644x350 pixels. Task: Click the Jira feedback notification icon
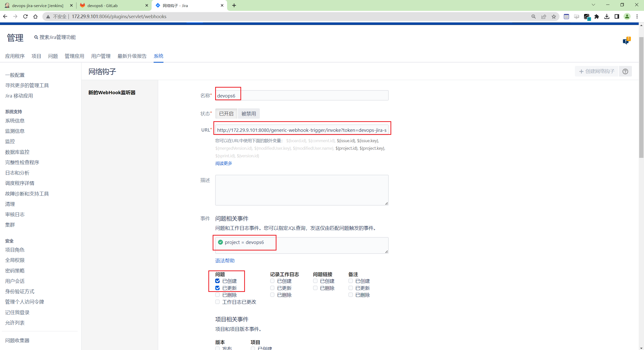[626, 40]
